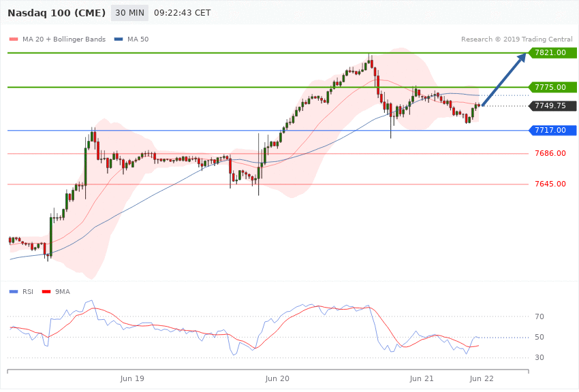Click the MA 20 + Bollinger Bands legend swatch
The width and height of the screenshot is (579, 392).
tap(14, 39)
